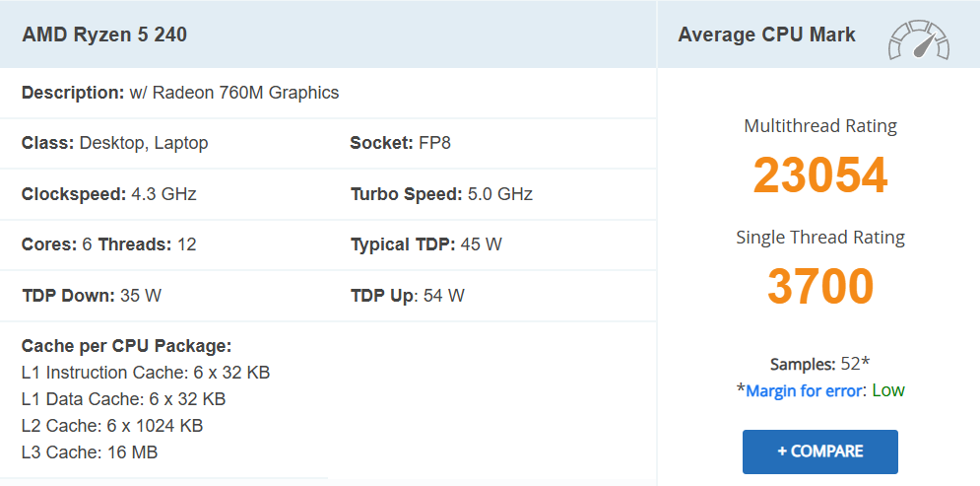Click the AMD Ryzen 5 240 heading
This screenshot has height=486, width=980.
pyautogui.click(x=104, y=35)
